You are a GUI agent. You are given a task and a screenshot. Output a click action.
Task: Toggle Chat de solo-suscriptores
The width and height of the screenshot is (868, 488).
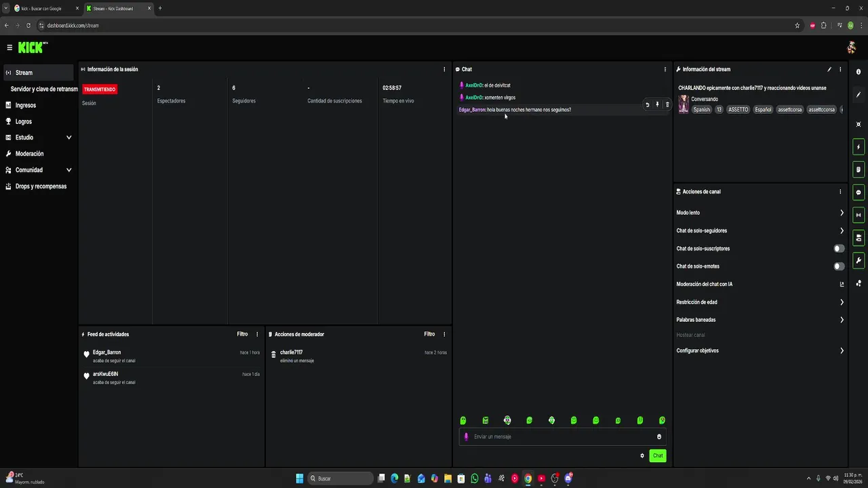(839, 249)
